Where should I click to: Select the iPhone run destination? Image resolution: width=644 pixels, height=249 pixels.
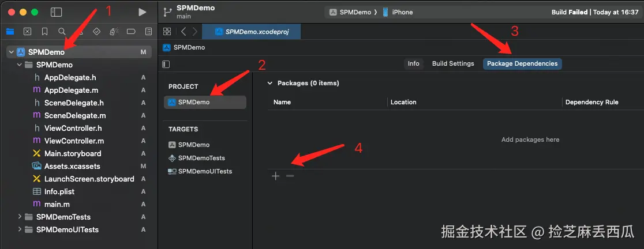pyautogui.click(x=398, y=12)
